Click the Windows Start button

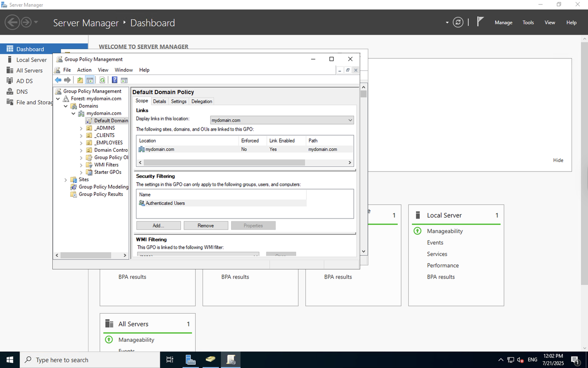pyautogui.click(x=9, y=360)
